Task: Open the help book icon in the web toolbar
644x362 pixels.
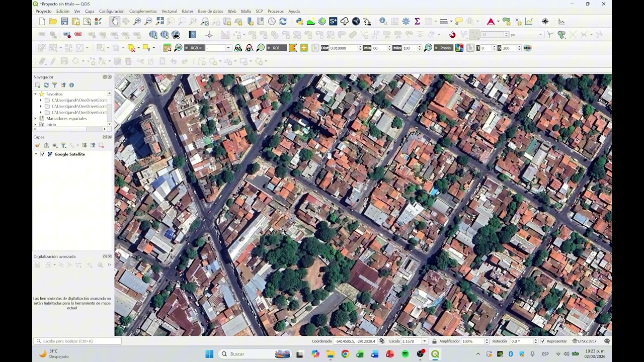Action: 192,35
